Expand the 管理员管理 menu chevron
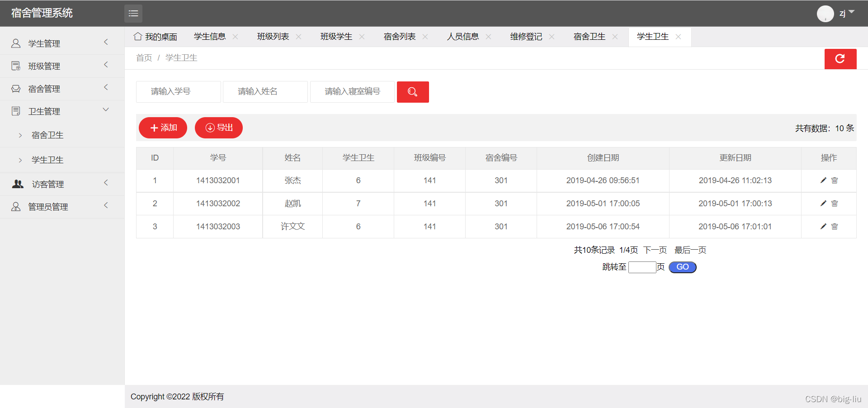 point(106,205)
